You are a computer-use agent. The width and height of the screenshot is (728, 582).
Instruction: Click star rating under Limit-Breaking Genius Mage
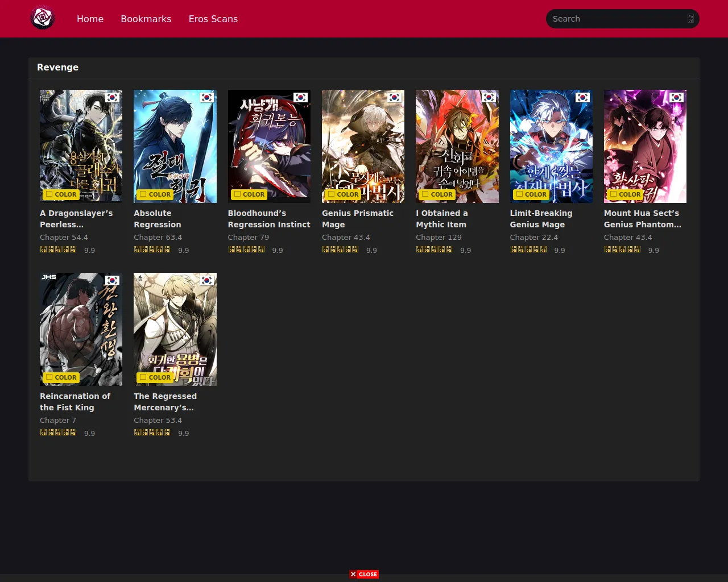pos(528,250)
